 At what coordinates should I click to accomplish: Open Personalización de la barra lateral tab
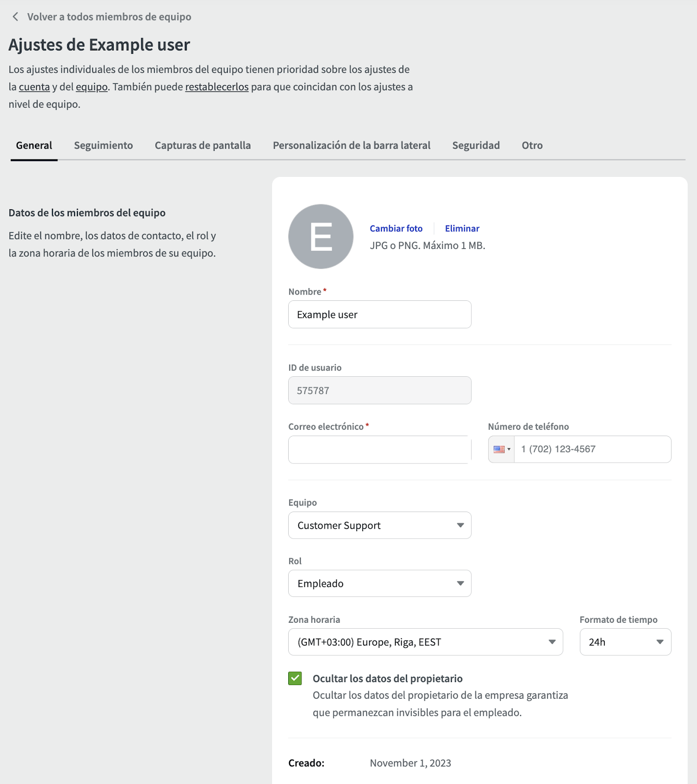[x=351, y=146]
